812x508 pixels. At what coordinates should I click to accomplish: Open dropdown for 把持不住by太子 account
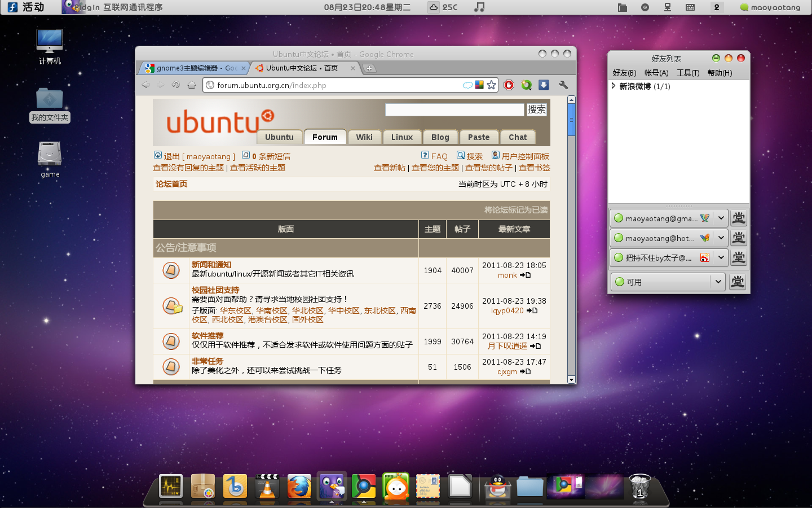721,257
